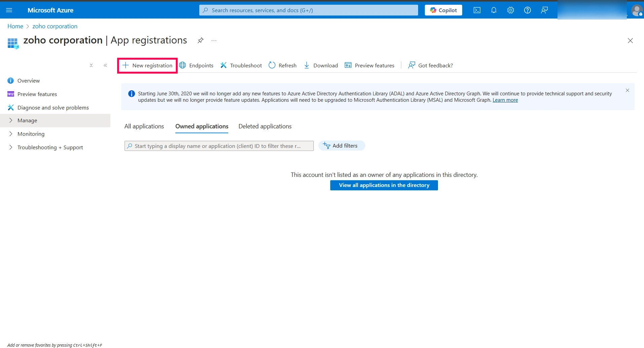Click the zoho corporation breadcrumb
Screen dimensions: 644x348
click(55, 26)
